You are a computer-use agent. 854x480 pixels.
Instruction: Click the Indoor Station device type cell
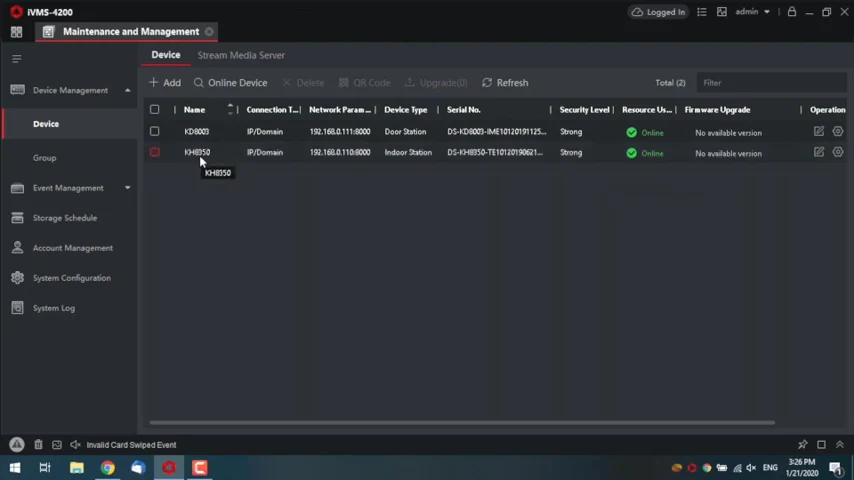[408, 152]
